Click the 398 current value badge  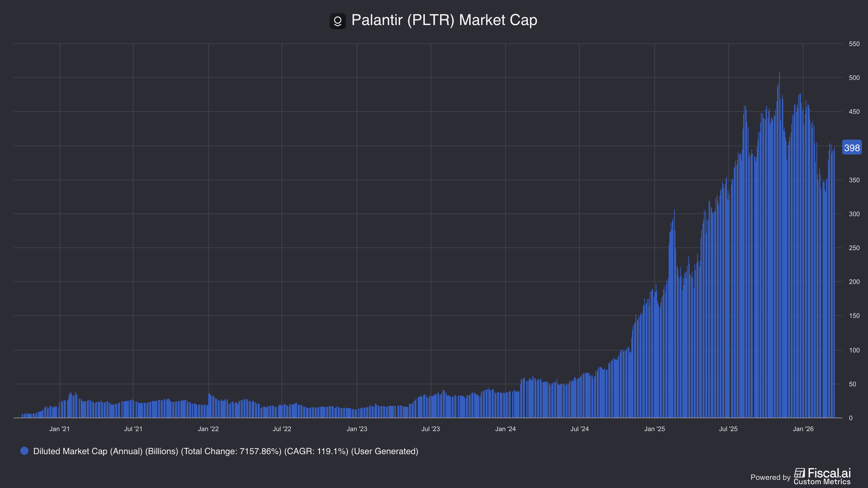pos(852,148)
